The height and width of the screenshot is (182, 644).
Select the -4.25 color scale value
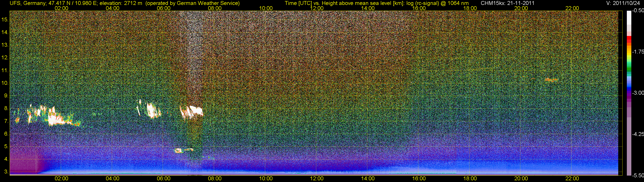tap(638, 134)
